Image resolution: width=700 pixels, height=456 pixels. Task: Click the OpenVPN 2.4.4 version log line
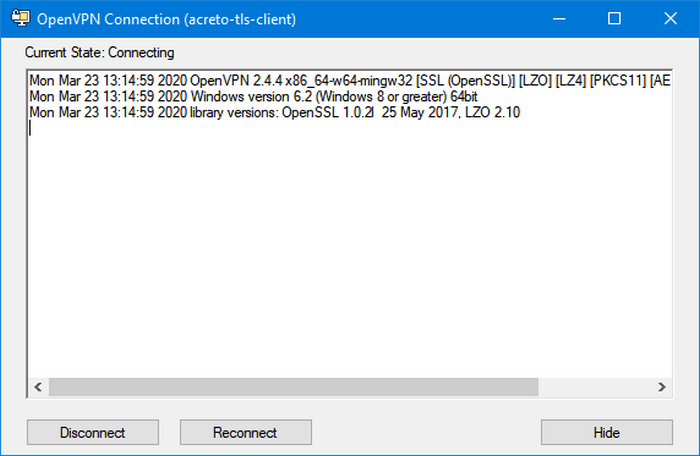pos(350,81)
